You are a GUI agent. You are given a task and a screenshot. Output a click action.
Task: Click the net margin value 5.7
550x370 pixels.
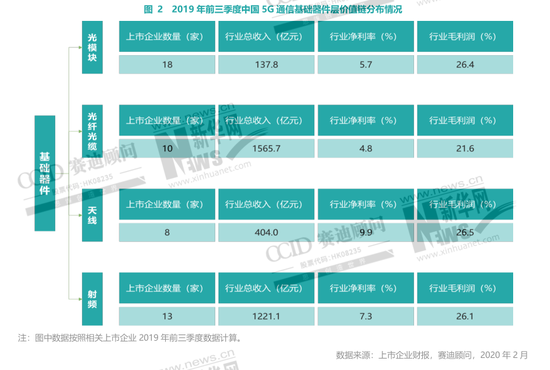tap(366, 65)
